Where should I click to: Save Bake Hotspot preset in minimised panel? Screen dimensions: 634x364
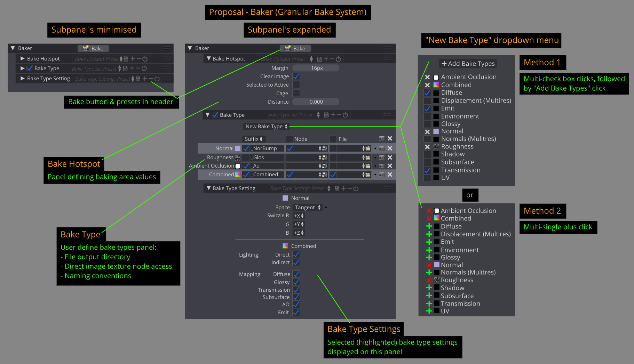click(126, 59)
